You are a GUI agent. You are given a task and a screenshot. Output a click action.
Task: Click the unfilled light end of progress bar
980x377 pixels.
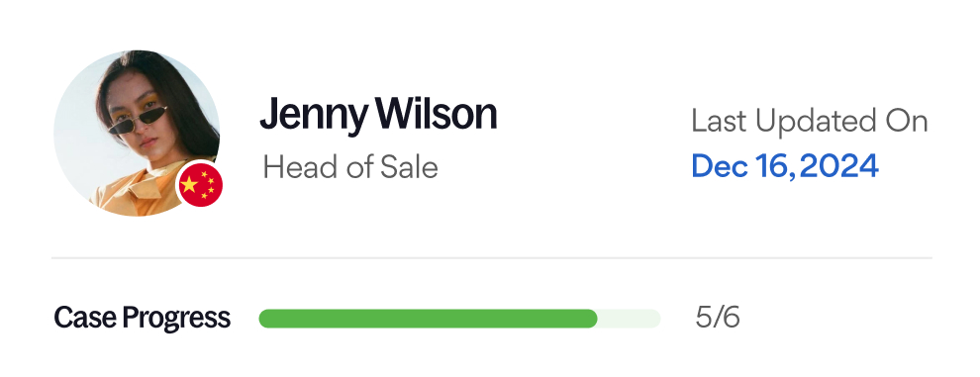(630, 319)
